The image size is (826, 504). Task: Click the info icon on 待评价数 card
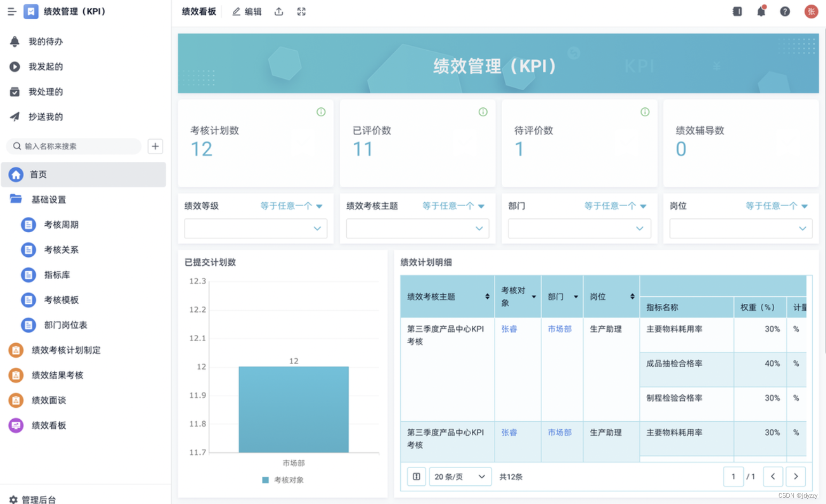tap(645, 112)
